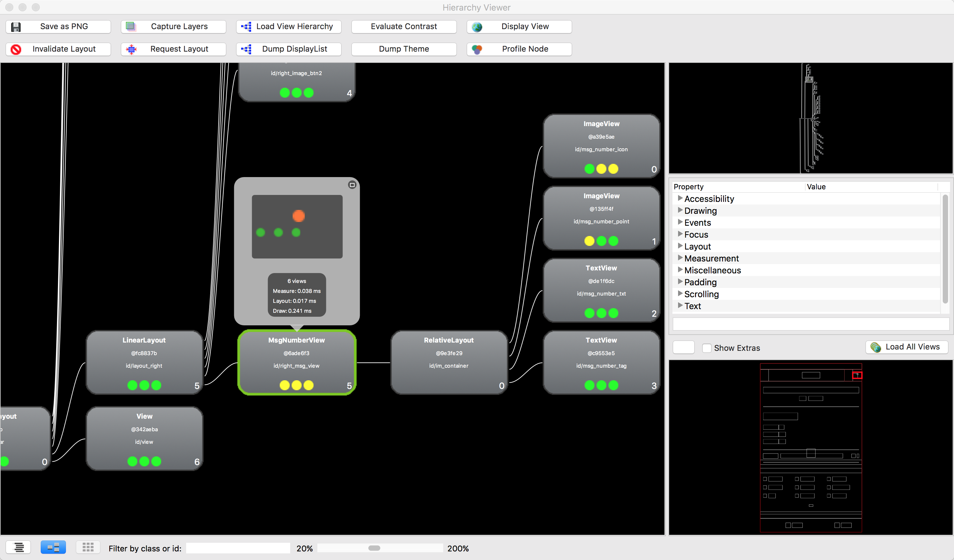Click the Capture Layers icon
Screen dimensions: 954x560
pos(131,26)
